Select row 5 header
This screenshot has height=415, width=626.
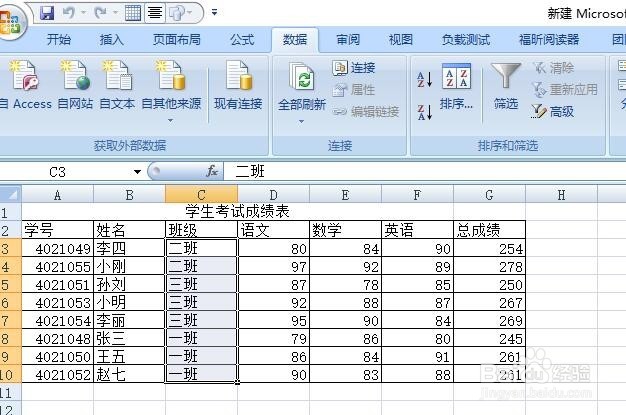10,284
